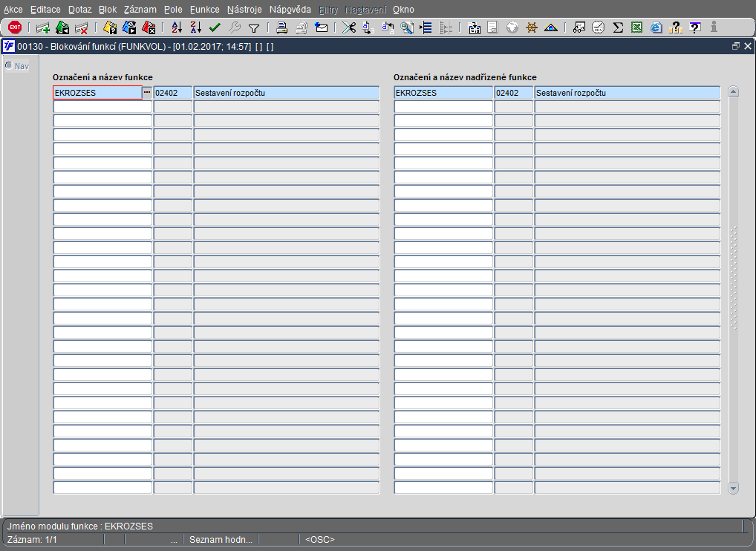The height and width of the screenshot is (551, 756).
Task: Click the red cancel-query icon
Action: pos(149,28)
